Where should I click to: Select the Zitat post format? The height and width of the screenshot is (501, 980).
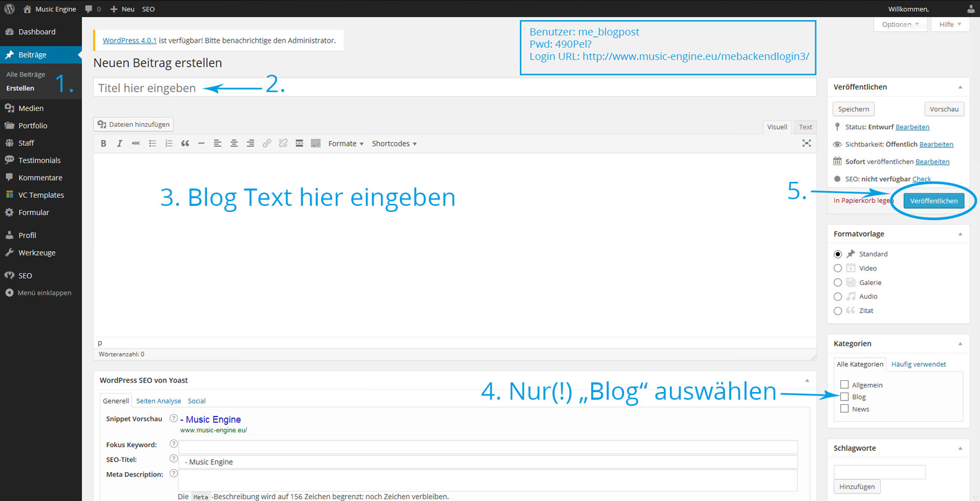[838, 311]
